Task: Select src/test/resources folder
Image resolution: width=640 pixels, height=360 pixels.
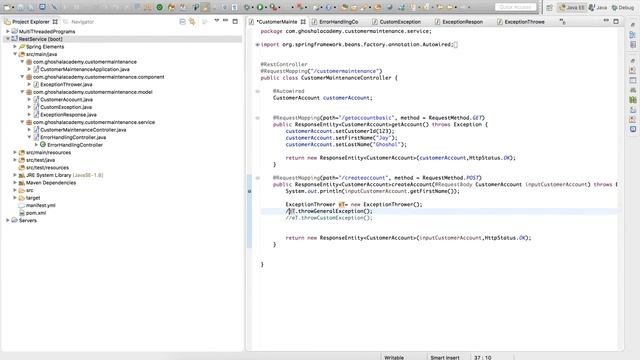Action: 47,167
